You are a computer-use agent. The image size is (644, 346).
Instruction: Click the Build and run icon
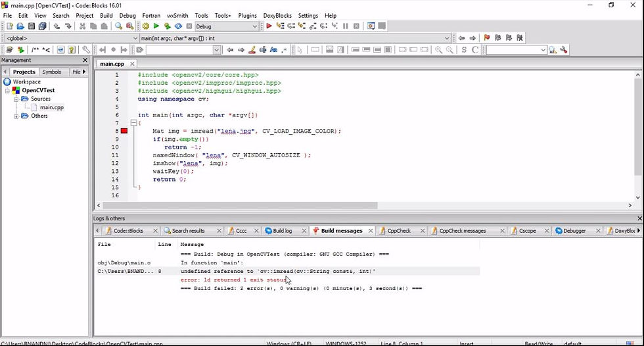coord(167,26)
